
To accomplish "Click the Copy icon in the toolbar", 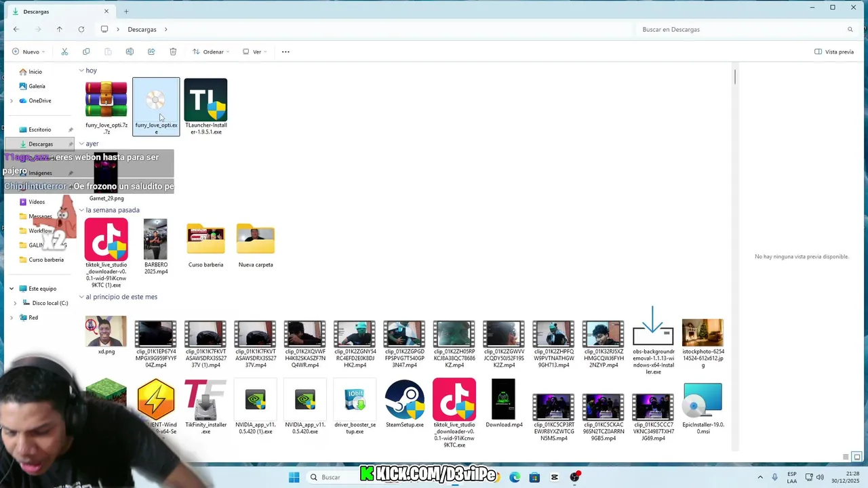I will click(86, 52).
